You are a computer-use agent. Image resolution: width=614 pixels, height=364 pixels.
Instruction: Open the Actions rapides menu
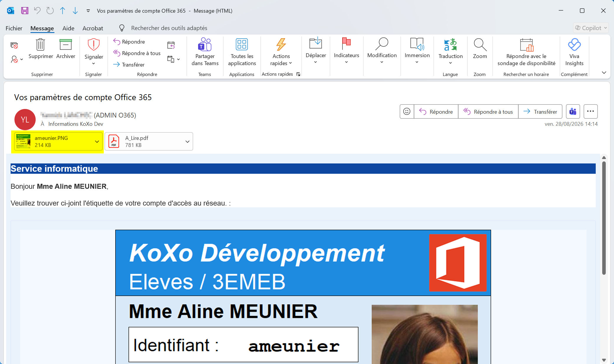pos(281,52)
